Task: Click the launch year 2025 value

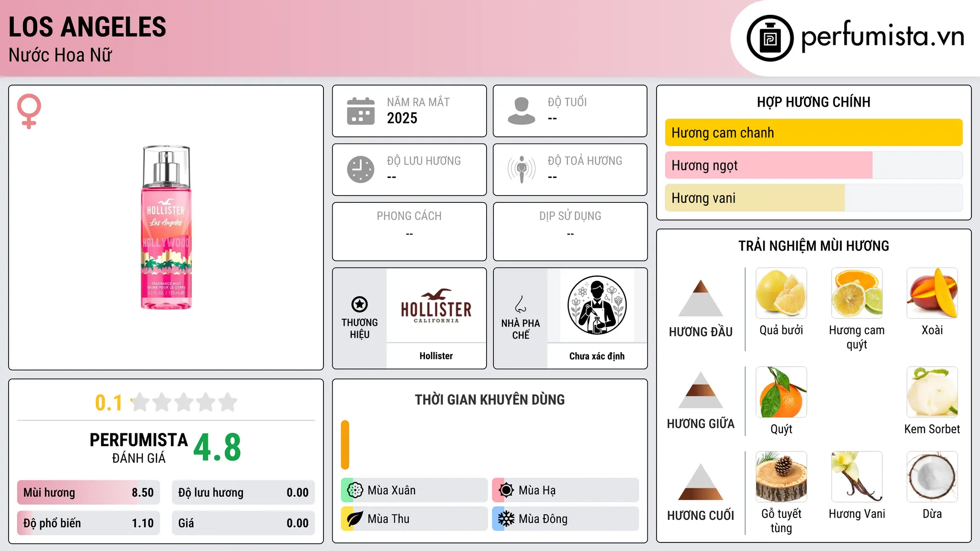Action: (402, 118)
